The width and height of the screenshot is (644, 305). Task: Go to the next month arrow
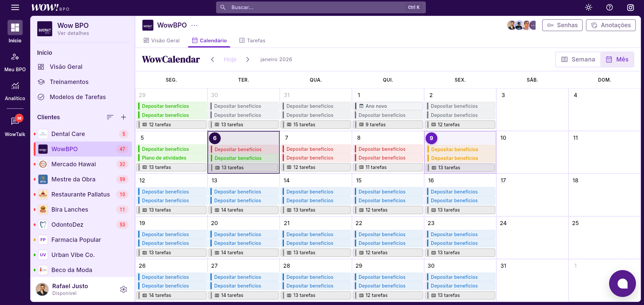coord(248,59)
